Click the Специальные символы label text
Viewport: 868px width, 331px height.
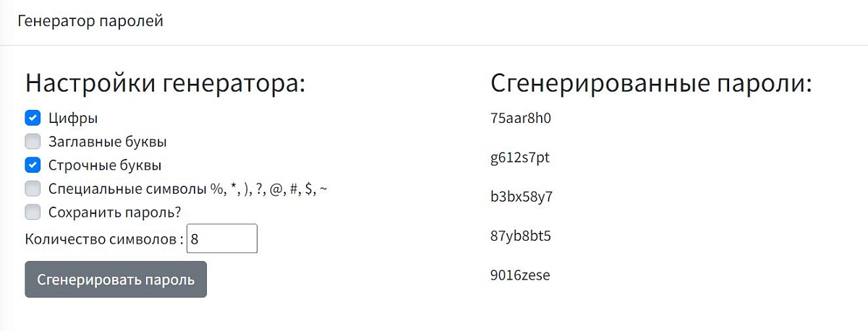tap(189, 189)
